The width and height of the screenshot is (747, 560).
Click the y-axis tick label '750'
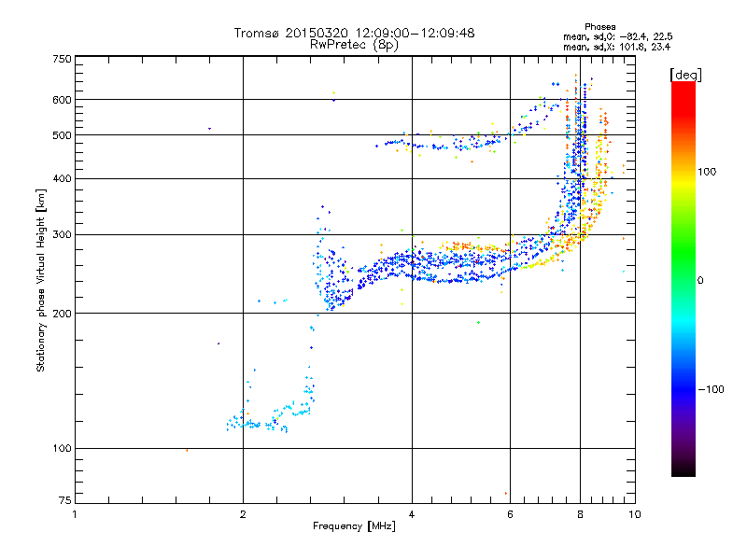coord(63,59)
